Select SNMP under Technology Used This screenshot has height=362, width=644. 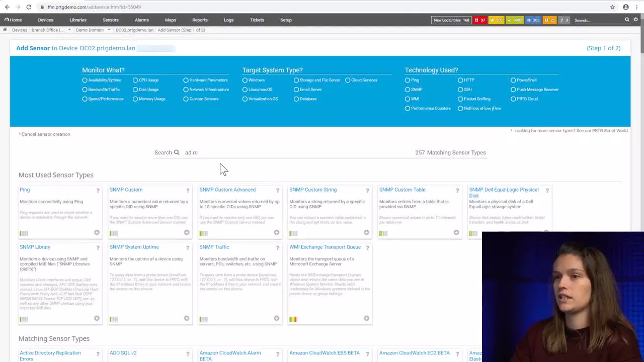click(x=408, y=89)
